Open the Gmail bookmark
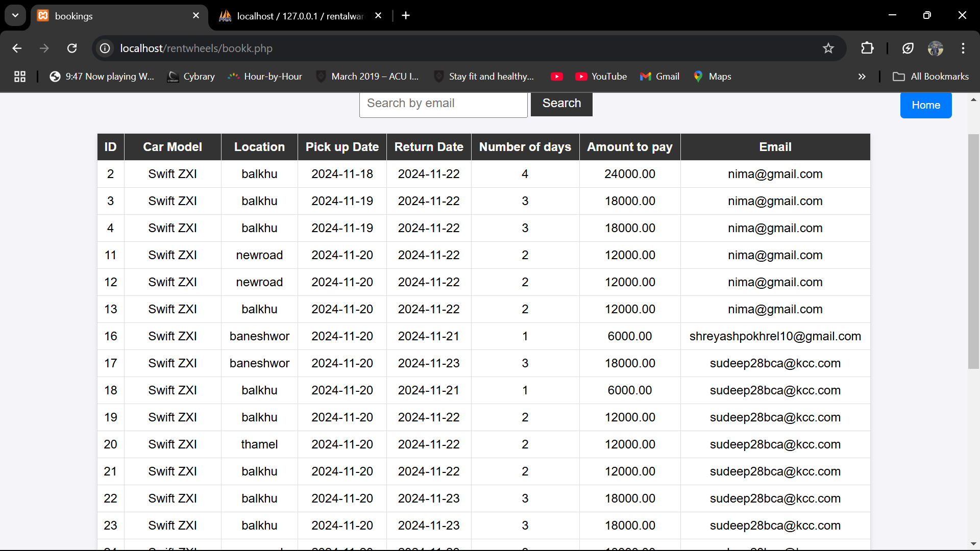 [x=659, y=77]
